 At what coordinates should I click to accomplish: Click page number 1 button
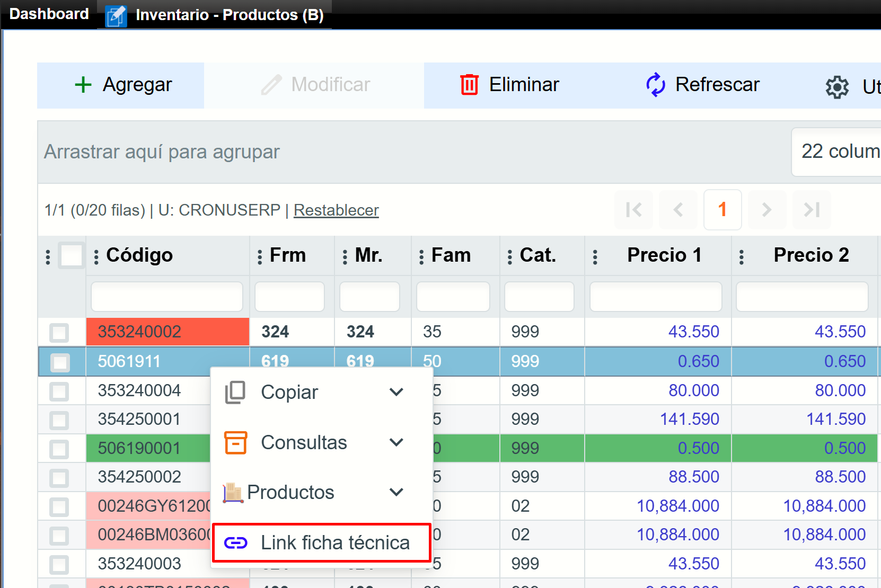723,210
